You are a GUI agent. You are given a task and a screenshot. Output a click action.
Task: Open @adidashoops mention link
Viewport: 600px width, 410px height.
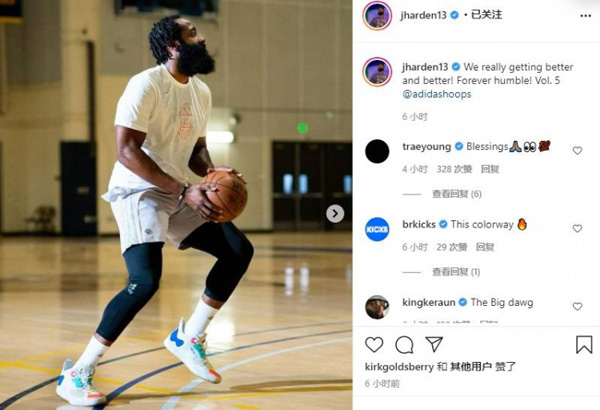(x=437, y=94)
